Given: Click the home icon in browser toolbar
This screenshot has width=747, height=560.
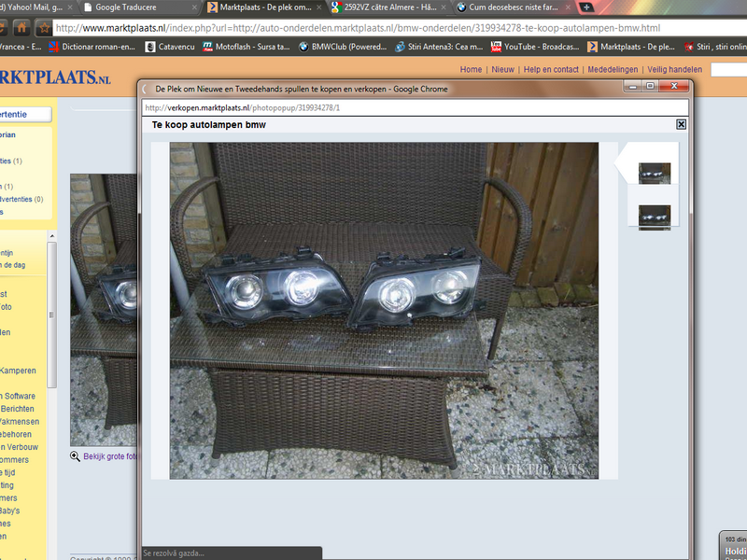Looking at the screenshot, I should (x=21, y=28).
